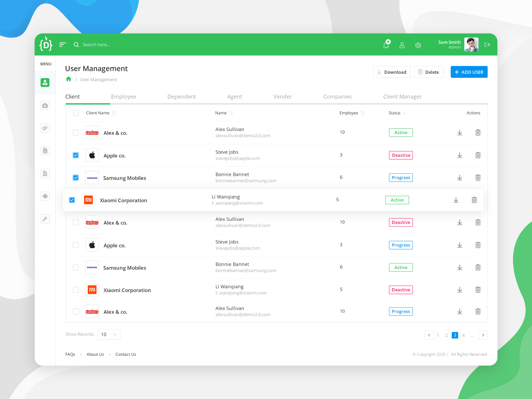The height and width of the screenshot is (399, 532).
Task: Download the Samsung Mobiles row record
Action: (x=460, y=178)
